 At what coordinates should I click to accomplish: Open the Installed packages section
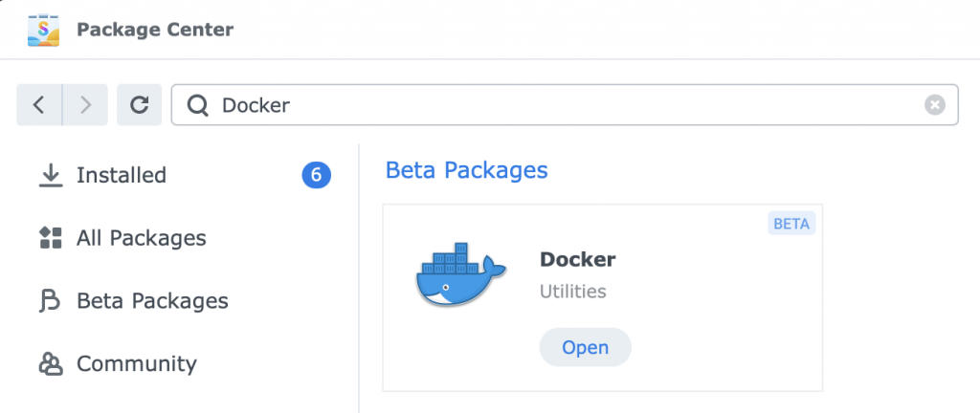coord(122,175)
